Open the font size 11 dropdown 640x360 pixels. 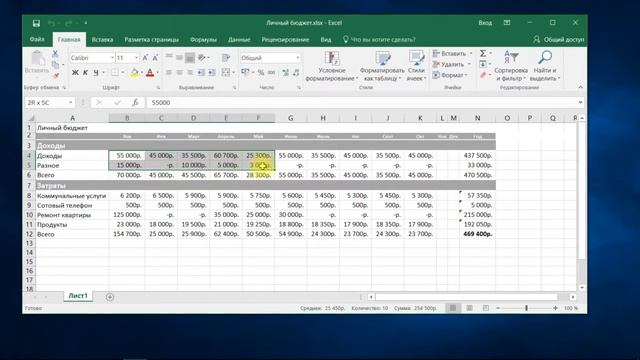[x=136, y=58]
